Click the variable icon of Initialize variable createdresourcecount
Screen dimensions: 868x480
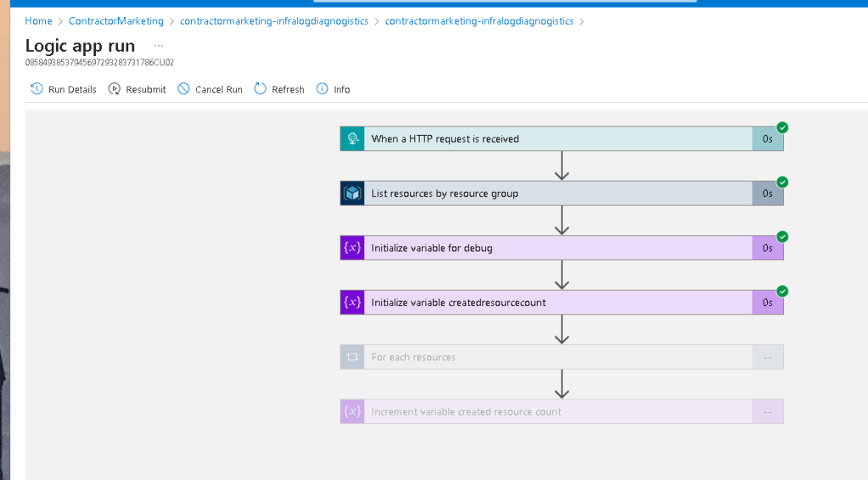click(352, 303)
